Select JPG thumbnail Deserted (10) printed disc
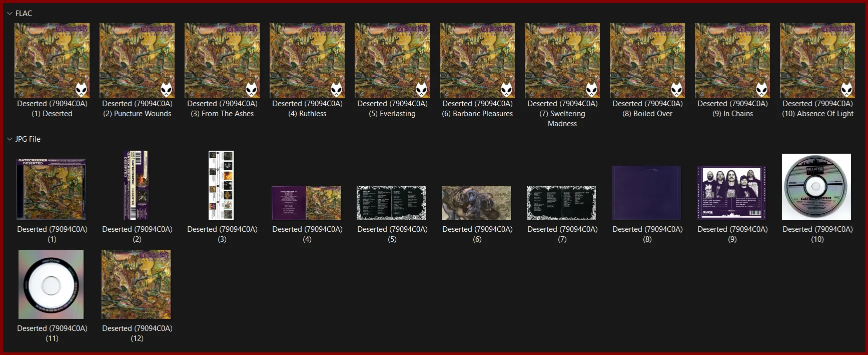Screen dimensions: 868x355 [x=816, y=187]
